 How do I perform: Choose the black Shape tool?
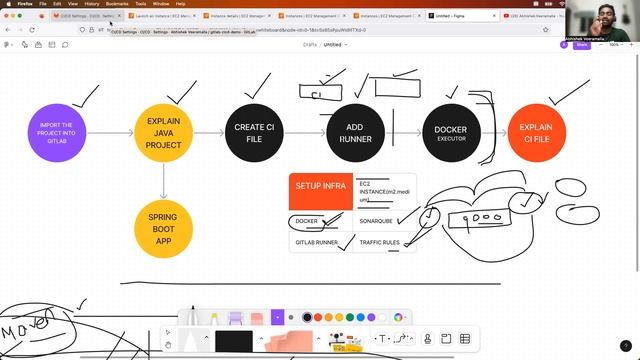coord(234,341)
